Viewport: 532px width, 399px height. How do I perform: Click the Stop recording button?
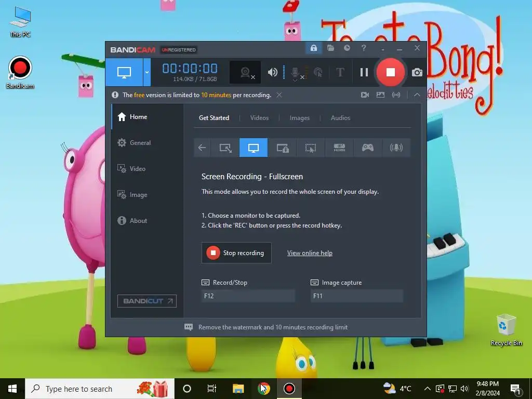[236, 253]
